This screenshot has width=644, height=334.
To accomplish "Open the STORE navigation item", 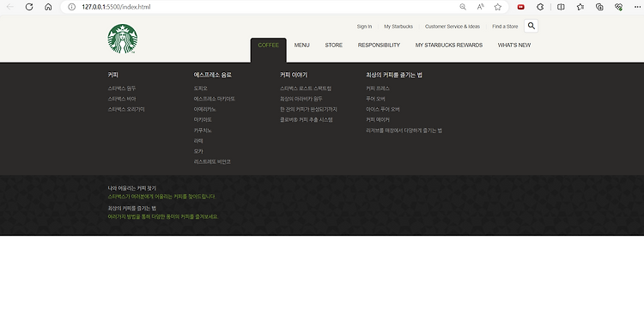I will [x=333, y=46].
